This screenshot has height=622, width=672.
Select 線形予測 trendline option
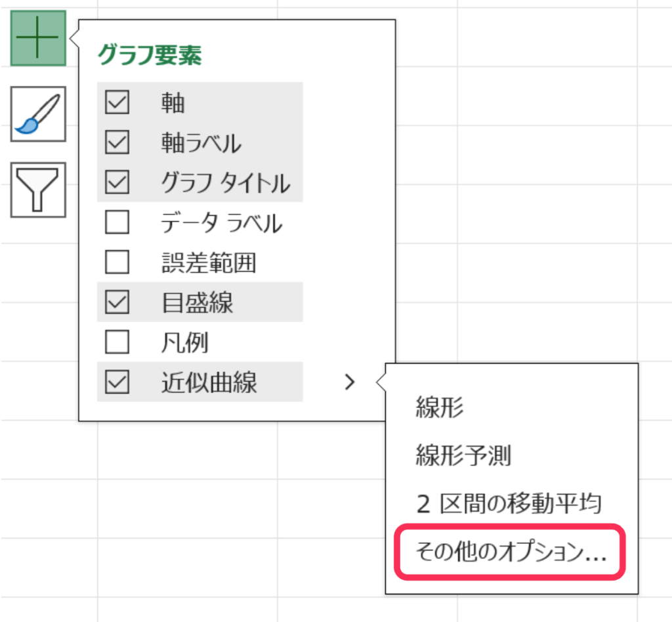point(463,455)
